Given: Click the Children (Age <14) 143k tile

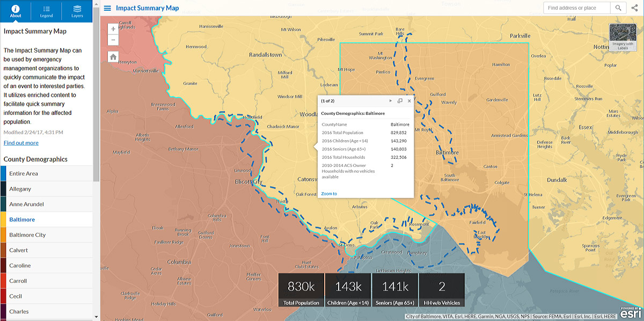Looking at the screenshot, I should tap(348, 290).
